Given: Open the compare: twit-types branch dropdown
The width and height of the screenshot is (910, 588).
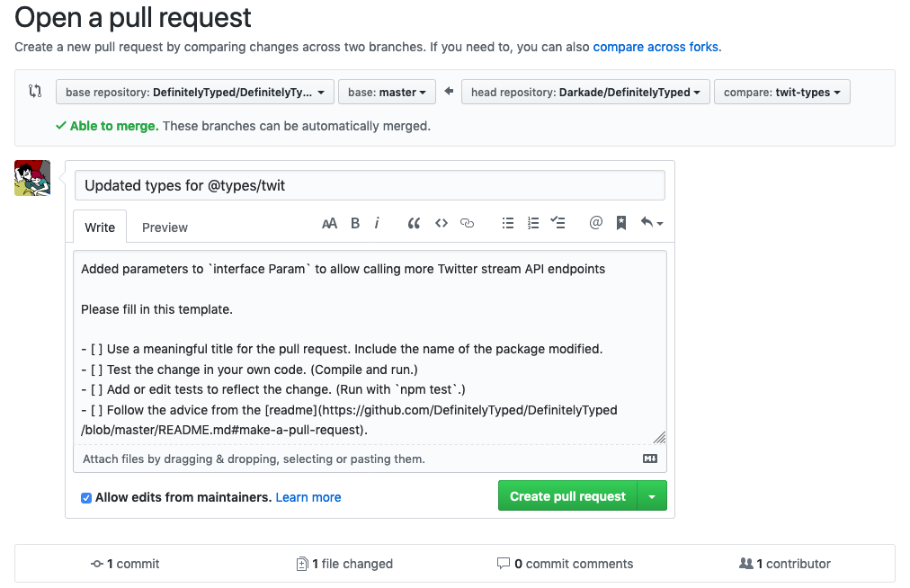Looking at the screenshot, I should click(781, 91).
